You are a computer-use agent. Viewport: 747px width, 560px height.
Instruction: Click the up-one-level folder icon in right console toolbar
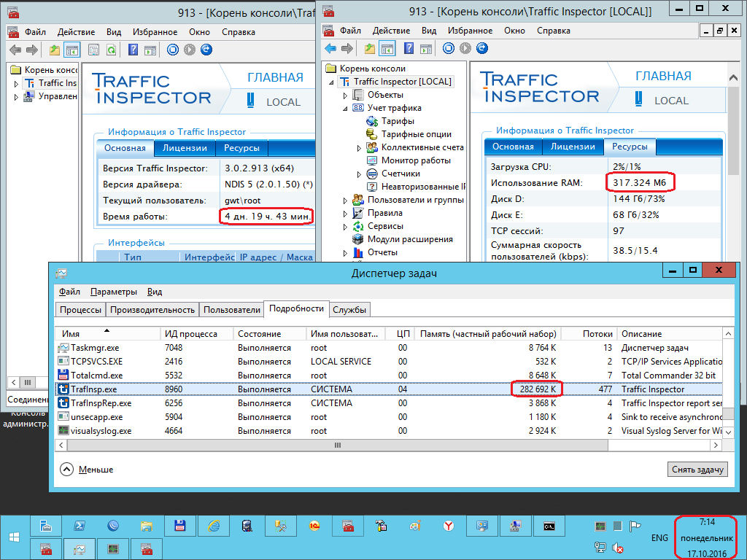370,48
